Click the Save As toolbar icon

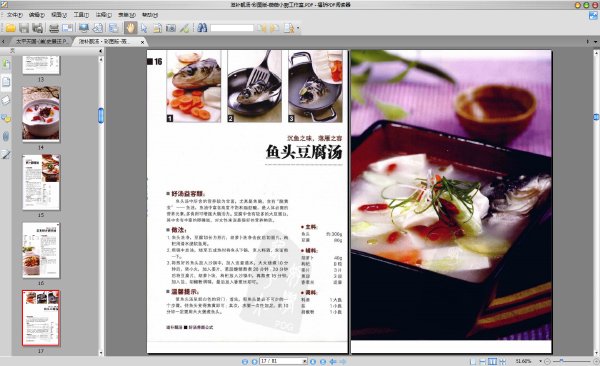tap(37, 28)
